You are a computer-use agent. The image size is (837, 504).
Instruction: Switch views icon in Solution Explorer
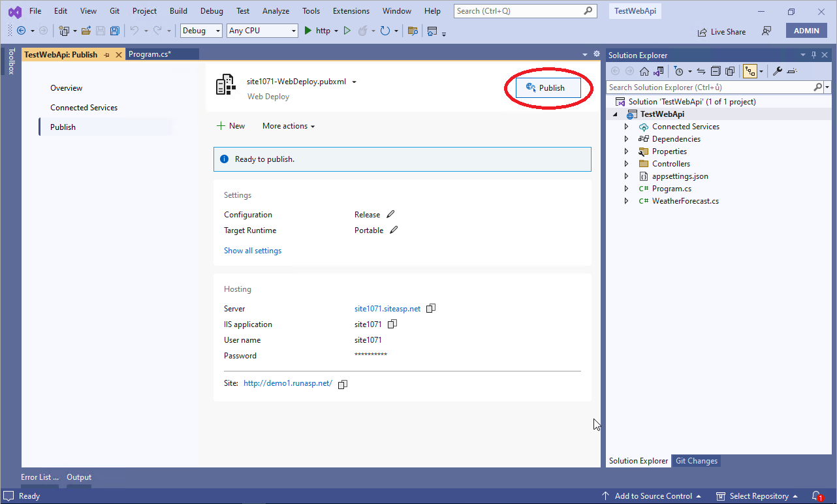click(x=659, y=71)
